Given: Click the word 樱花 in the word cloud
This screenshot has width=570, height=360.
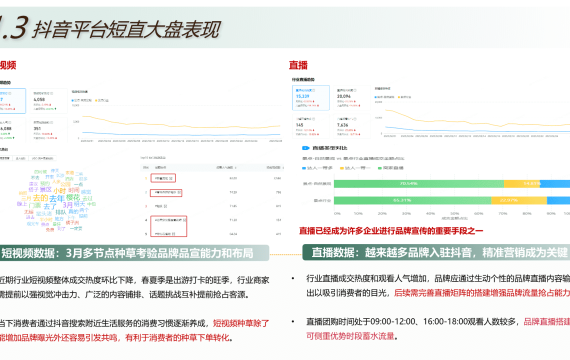Looking at the screenshot, I should tap(73, 197).
